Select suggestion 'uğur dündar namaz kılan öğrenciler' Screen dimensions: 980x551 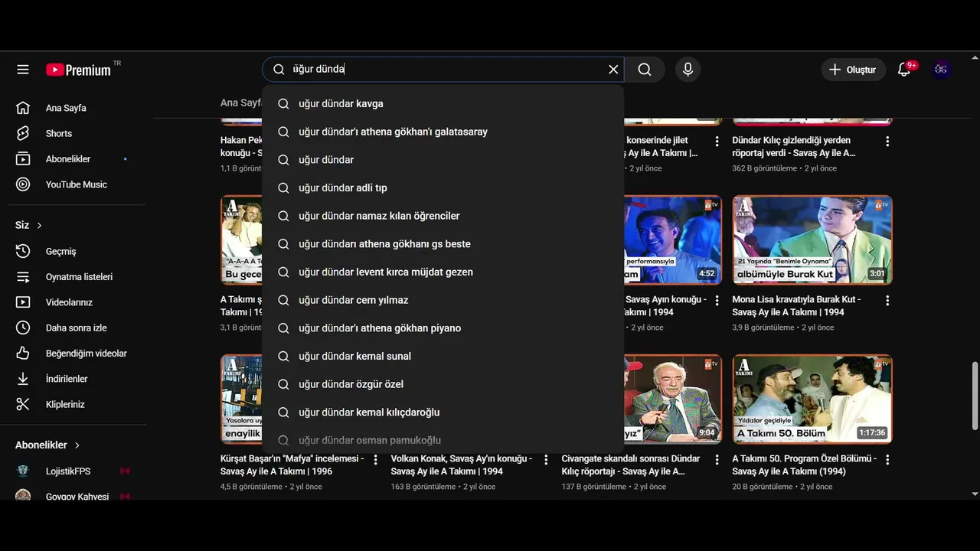443,216
